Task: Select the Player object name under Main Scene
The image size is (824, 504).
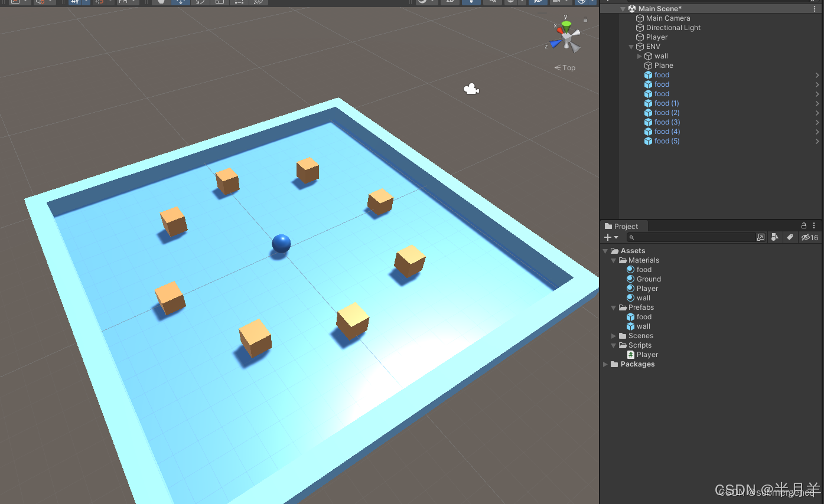Action: click(x=657, y=37)
